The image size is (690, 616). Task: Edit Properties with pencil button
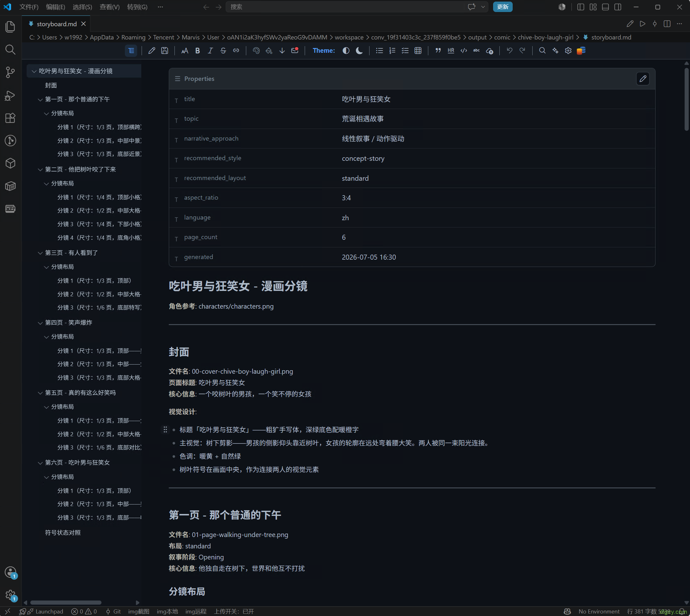pyautogui.click(x=643, y=79)
